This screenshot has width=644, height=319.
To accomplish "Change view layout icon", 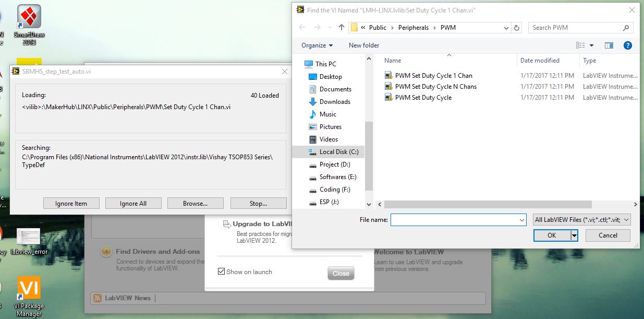I will [581, 45].
